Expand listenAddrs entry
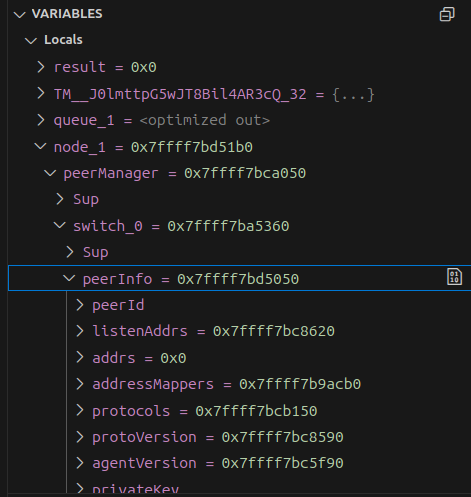The image size is (471, 497). [79, 331]
